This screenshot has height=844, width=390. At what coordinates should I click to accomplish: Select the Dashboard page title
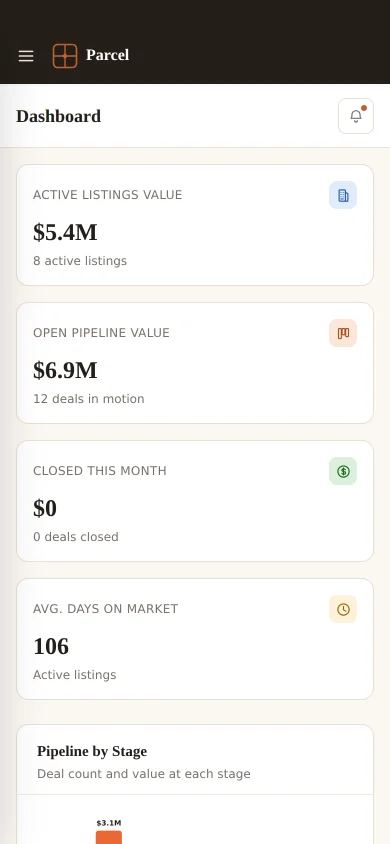(x=59, y=116)
